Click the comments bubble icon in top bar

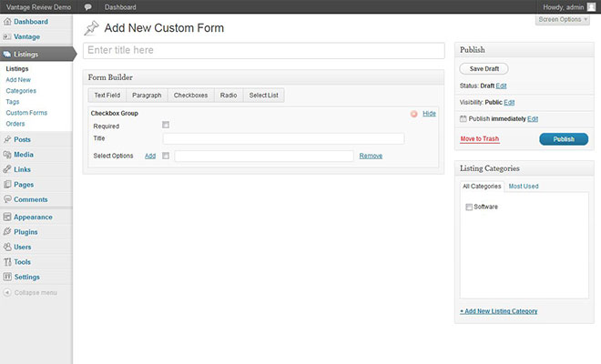tap(87, 6)
